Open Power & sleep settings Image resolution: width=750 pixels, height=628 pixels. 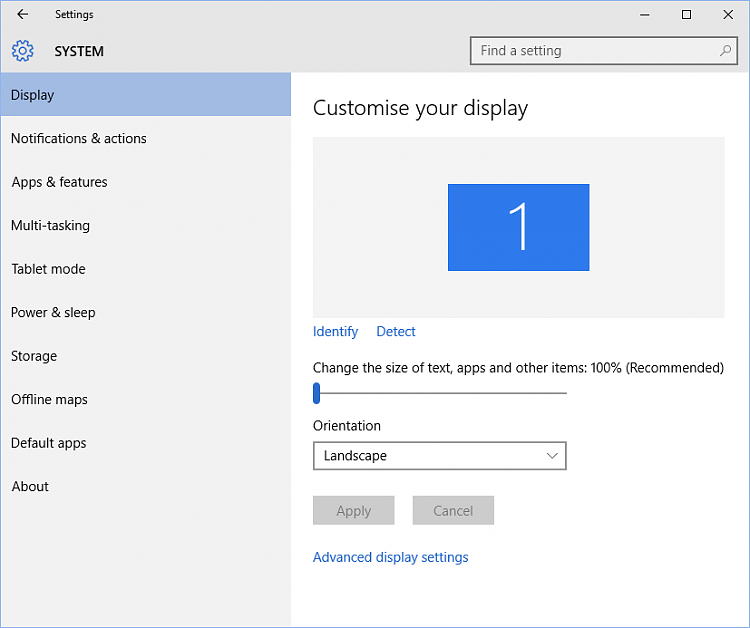(145, 312)
